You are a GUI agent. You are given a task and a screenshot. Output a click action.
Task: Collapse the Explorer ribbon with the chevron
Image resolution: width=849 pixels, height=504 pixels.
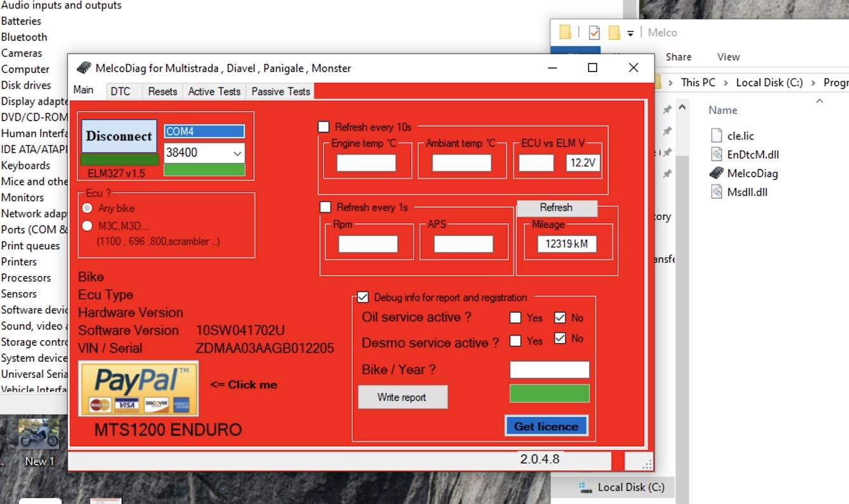coord(819,101)
